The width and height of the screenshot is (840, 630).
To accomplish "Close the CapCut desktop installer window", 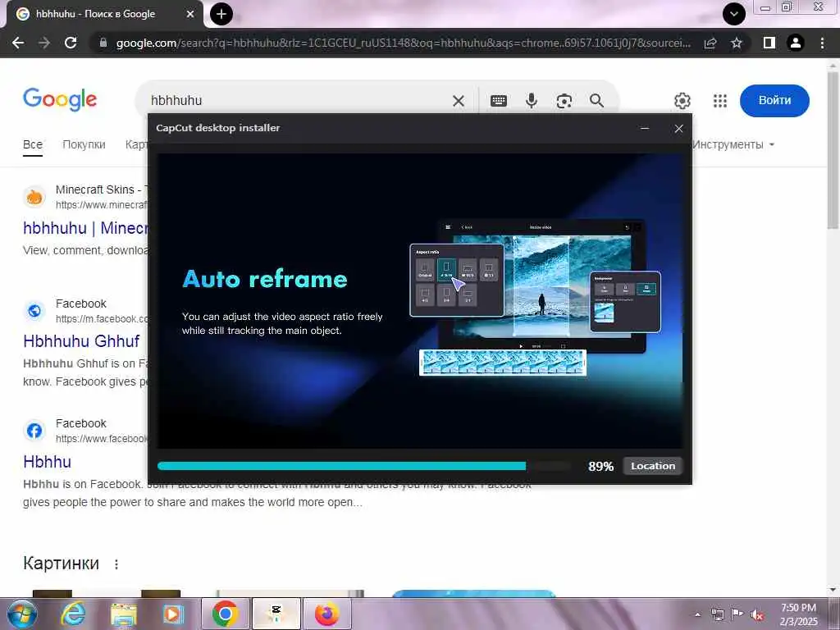I will coord(678,129).
